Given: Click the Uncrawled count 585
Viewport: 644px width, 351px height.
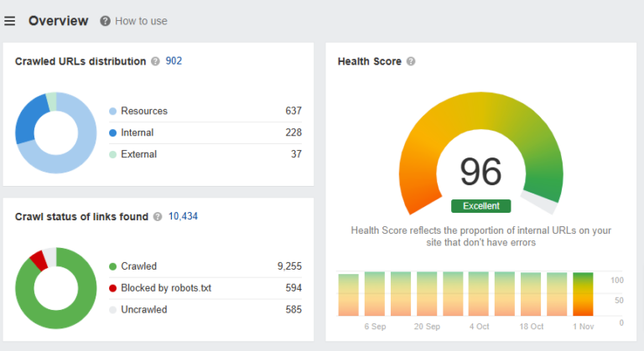Looking at the screenshot, I should point(293,310).
